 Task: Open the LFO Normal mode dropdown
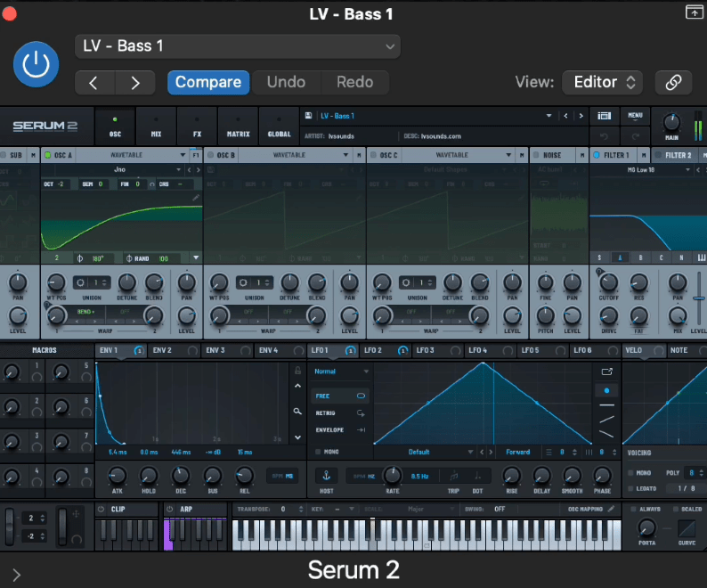pos(340,372)
